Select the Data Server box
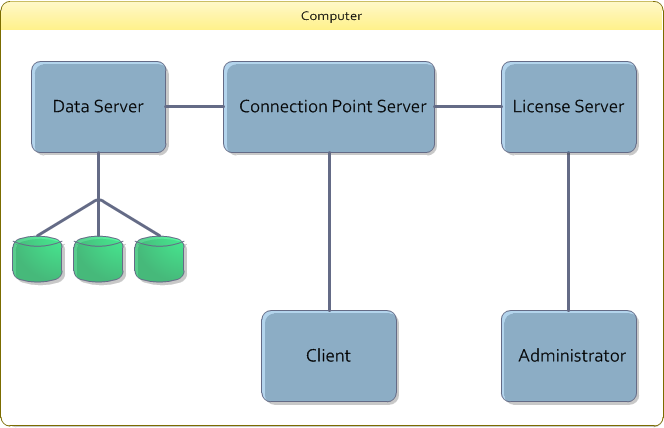The width and height of the screenshot is (664, 428). (x=99, y=107)
